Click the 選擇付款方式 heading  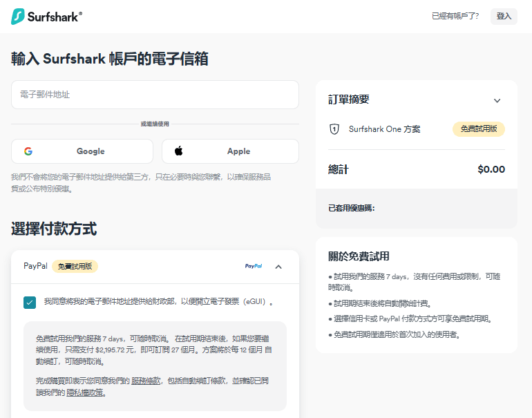(x=54, y=229)
